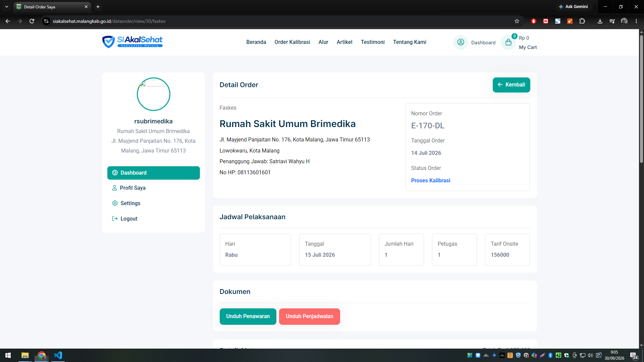This screenshot has height=362, width=644.
Task: Open the Alur menu item
Action: point(323,42)
